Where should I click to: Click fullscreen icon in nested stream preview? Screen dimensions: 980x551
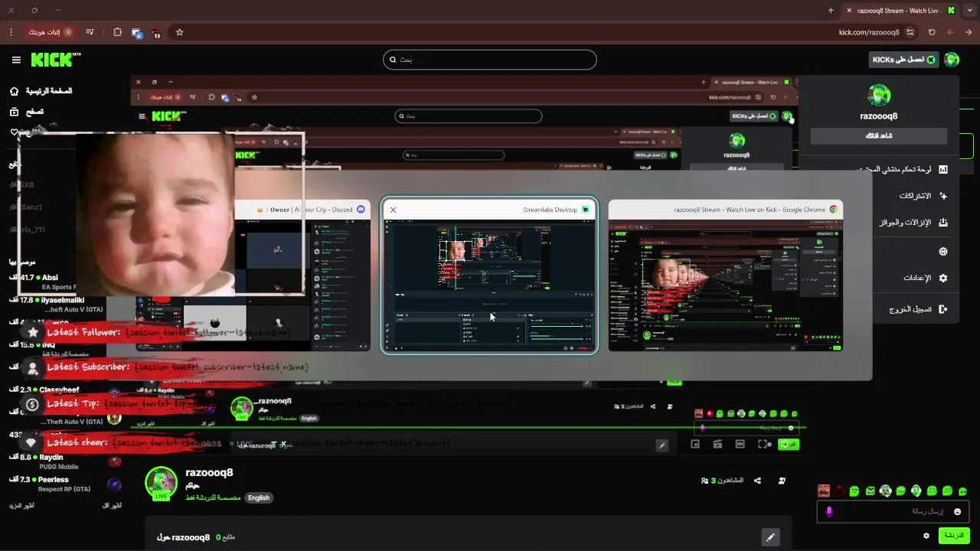click(x=763, y=444)
